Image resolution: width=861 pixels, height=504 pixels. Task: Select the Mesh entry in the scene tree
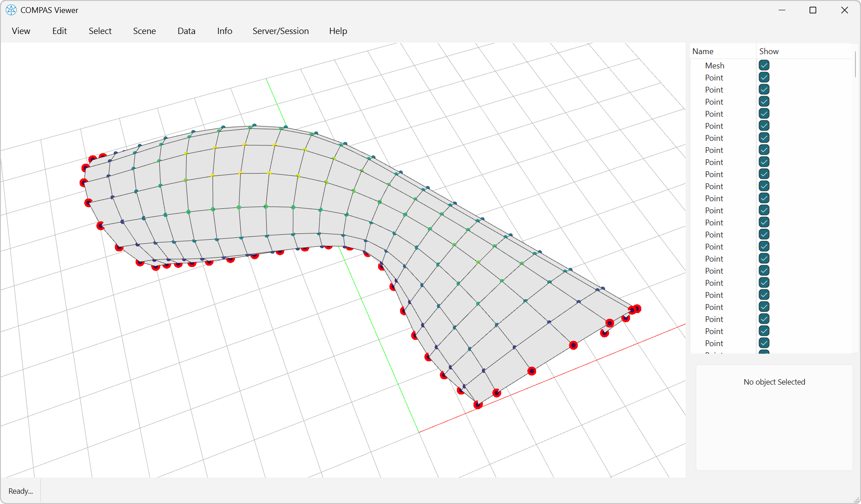(x=714, y=65)
